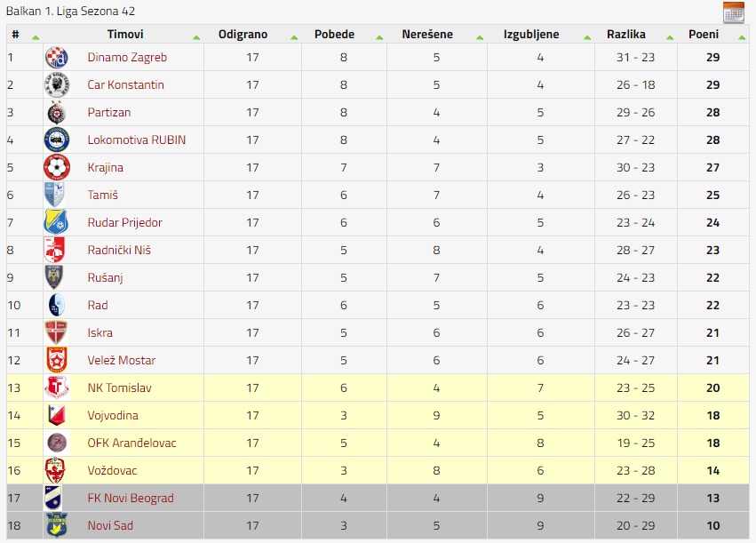Click the Vojvodina club crest
Image resolution: width=756 pixels, height=543 pixels.
[56, 415]
